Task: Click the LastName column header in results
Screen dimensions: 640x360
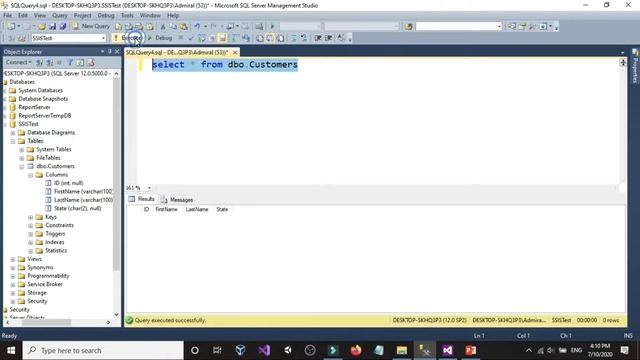Action: 197,209
